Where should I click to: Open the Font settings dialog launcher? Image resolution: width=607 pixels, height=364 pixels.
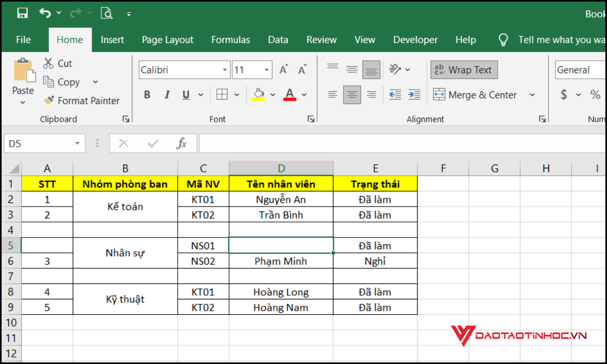pyautogui.click(x=311, y=119)
